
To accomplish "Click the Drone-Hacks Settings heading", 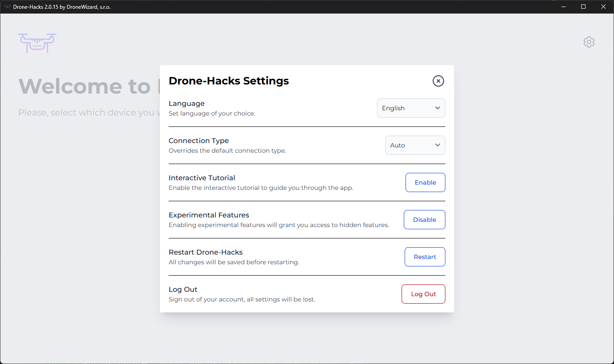I will coord(229,81).
